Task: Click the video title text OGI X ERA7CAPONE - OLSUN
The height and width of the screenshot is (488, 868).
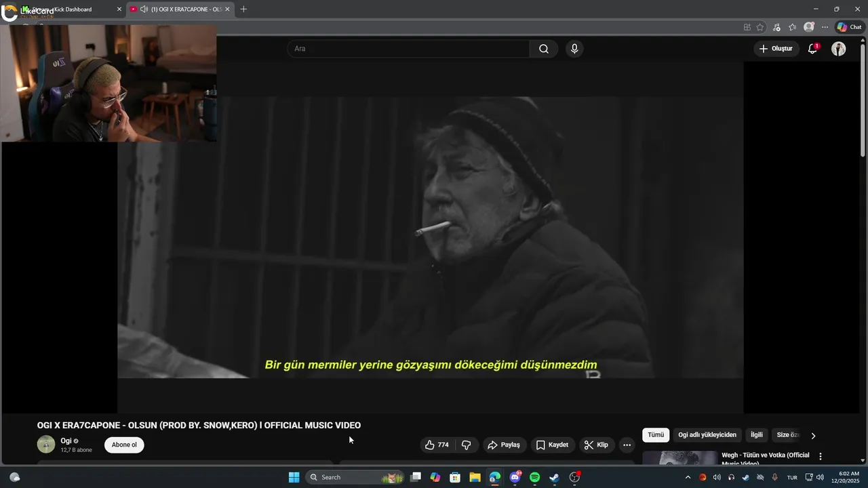Action: pos(199,426)
